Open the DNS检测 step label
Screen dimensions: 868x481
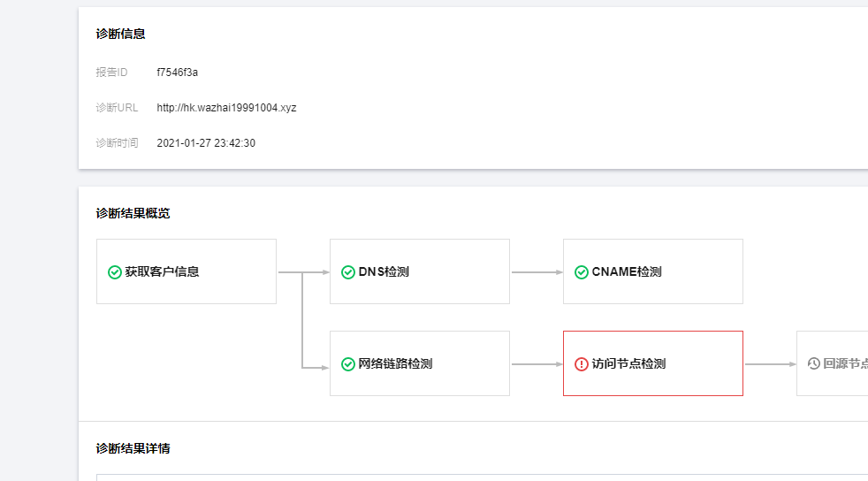pyautogui.click(x=384, y=272)
